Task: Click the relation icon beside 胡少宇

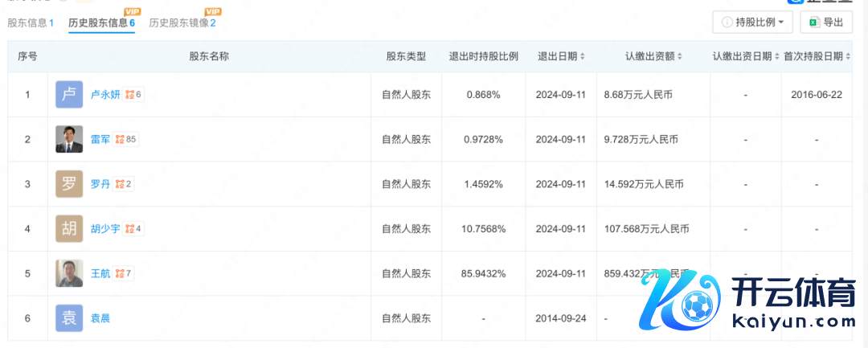Action: click(x=129, y=229)
